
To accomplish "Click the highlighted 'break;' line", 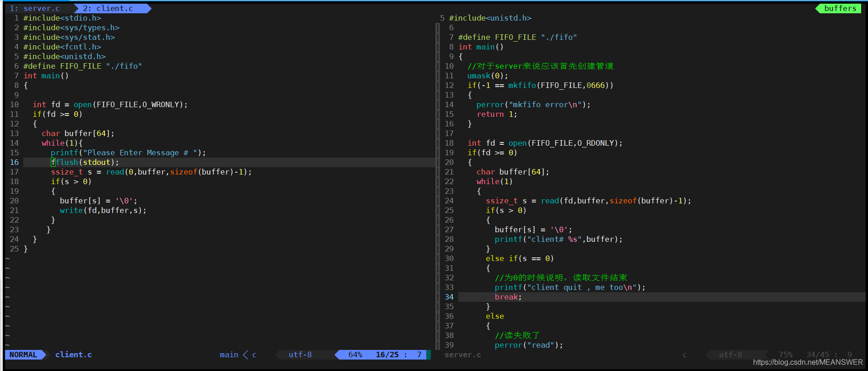I will (508, 297).
